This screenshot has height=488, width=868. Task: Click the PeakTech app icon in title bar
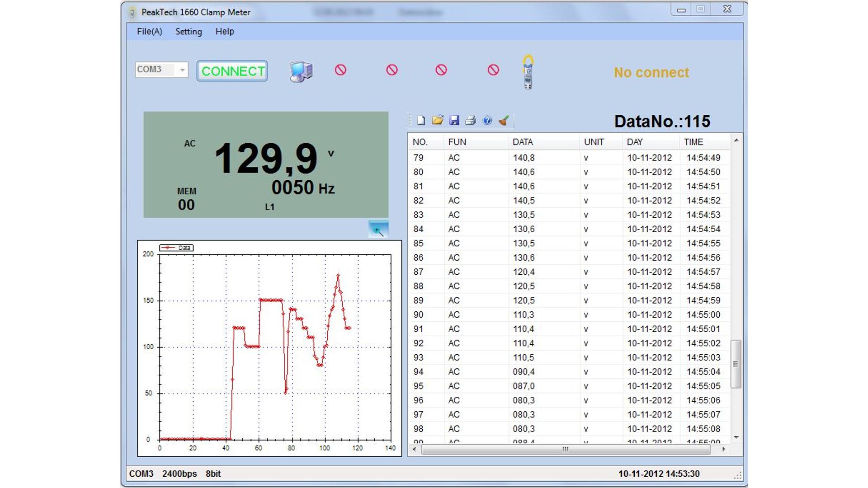132,13
